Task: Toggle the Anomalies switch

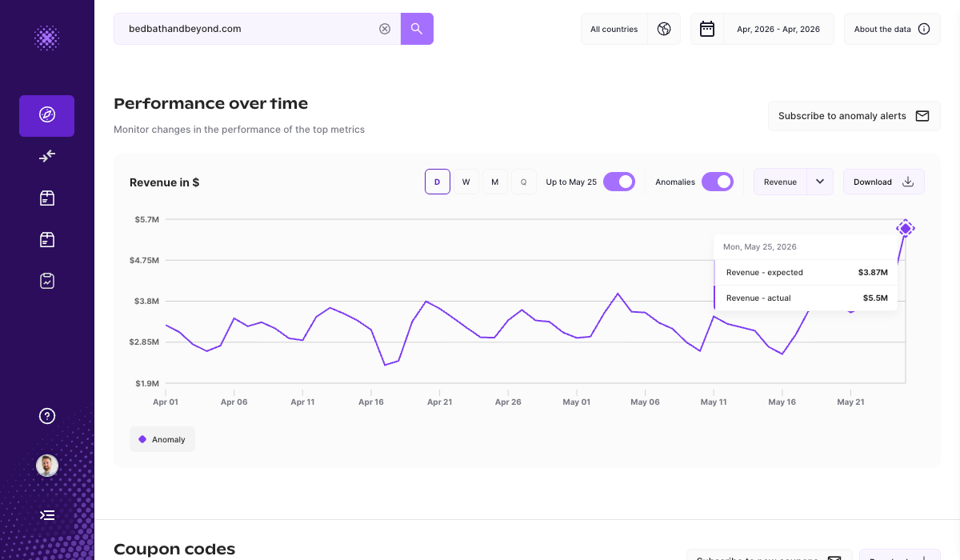Action: (x=718, y=182)
